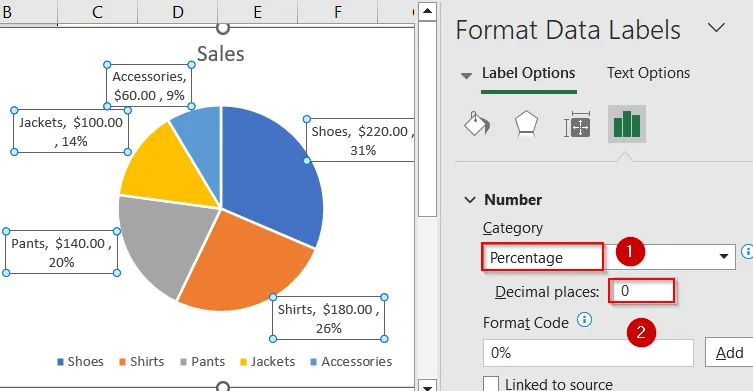The image size is (753, 391).
Task: Click the Add button for format code
Action: [729, 353]
